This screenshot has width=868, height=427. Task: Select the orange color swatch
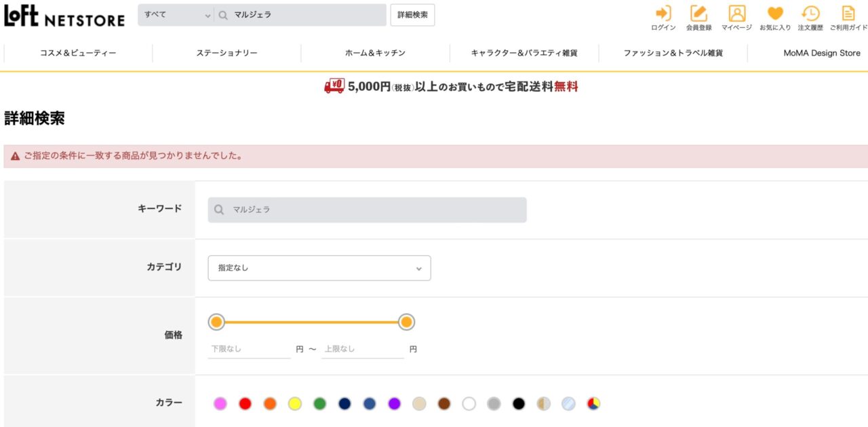(x=270, y=404)
